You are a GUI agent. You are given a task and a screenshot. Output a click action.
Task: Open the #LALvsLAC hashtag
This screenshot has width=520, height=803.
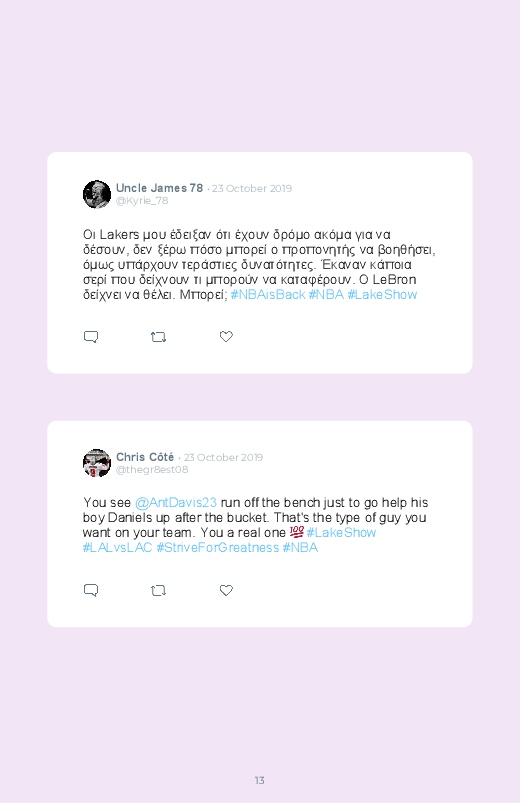click(x=117, y=547)
